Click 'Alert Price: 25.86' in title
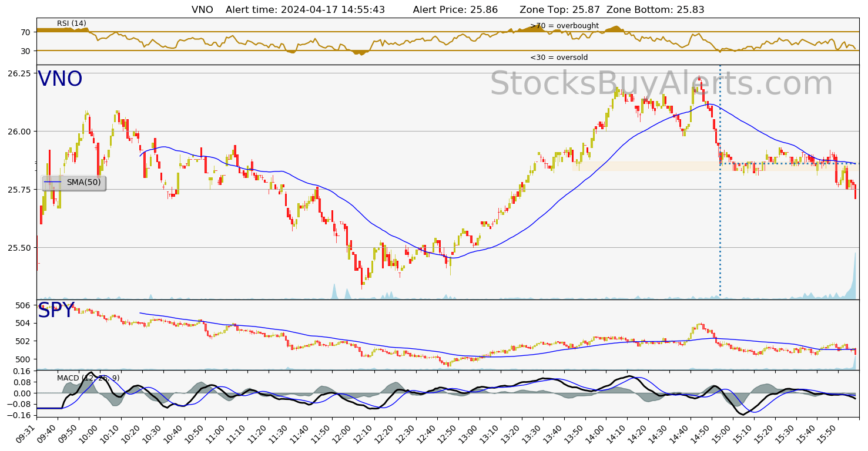Image resolution: width=868 pixels, height=451 pixels. point(455,9)
